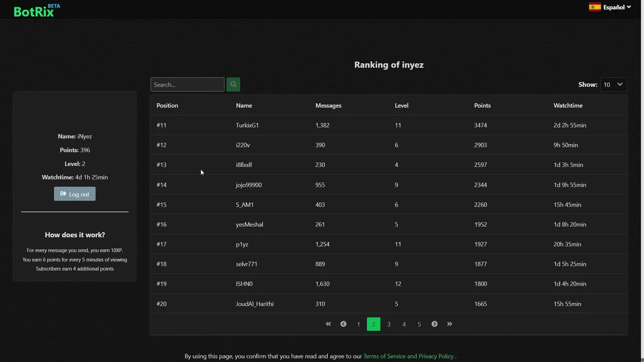Click previous page arrow icon
This screenshot has height=362, width=644.
(x=344, y=324)
